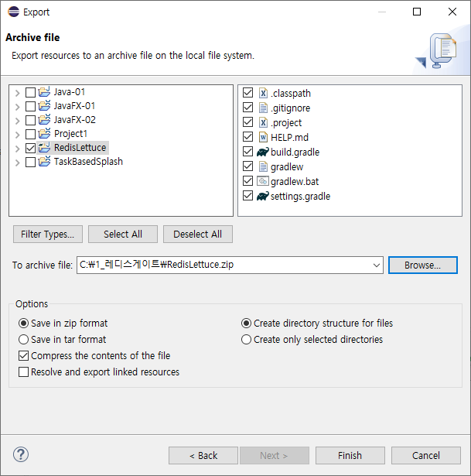The width and height of the screenshot is (471, 476).
Task: Click the settings.gradle elephant icon
Action: [262, 197]
